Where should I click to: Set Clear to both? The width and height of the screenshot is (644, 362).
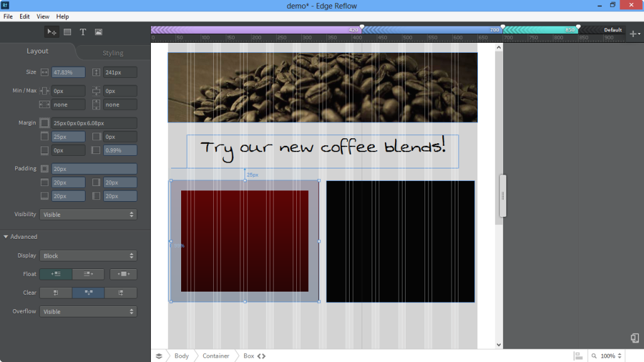pyautogui.click(x=88, y=293)
